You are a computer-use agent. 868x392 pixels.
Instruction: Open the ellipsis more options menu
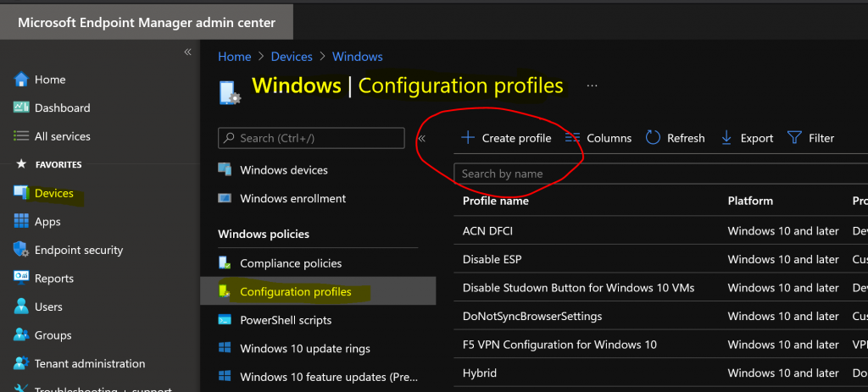click(x=593, y=86)
